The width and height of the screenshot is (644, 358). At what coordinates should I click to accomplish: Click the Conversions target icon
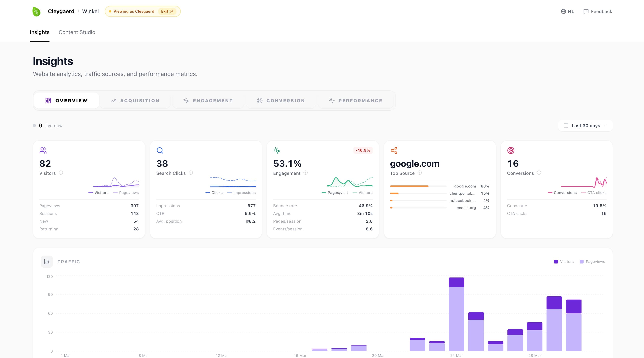511,150
